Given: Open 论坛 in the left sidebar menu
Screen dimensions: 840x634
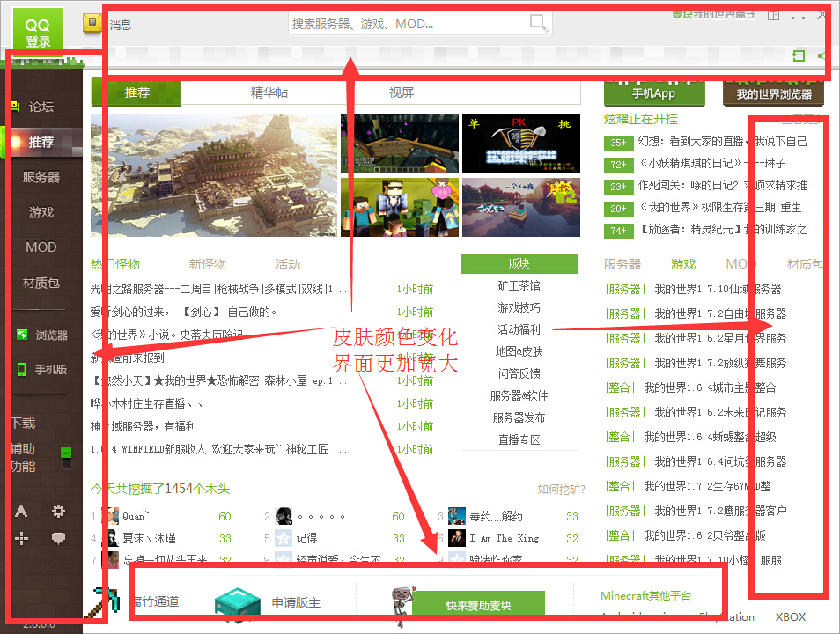Looking at the screenshot, I should (42, 107).
